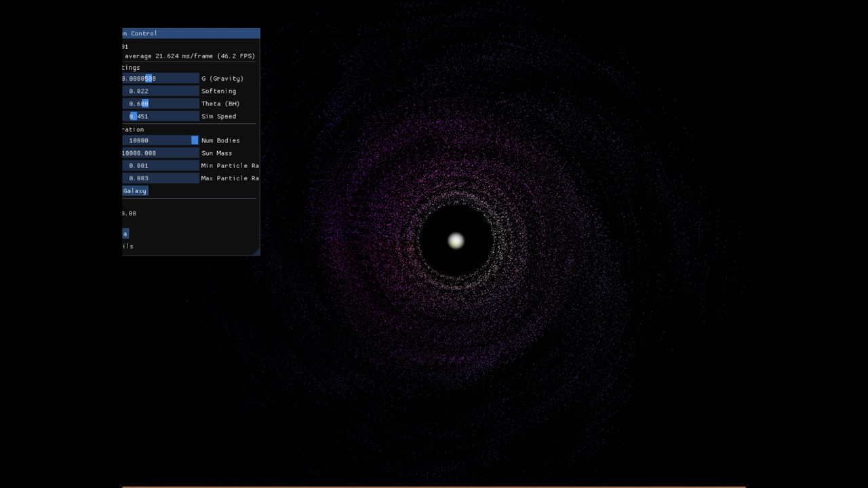Viewport: 868px width, 488px height.
Task: Adjust the G (Gravity) slider
Action: [x=160, y=79]
